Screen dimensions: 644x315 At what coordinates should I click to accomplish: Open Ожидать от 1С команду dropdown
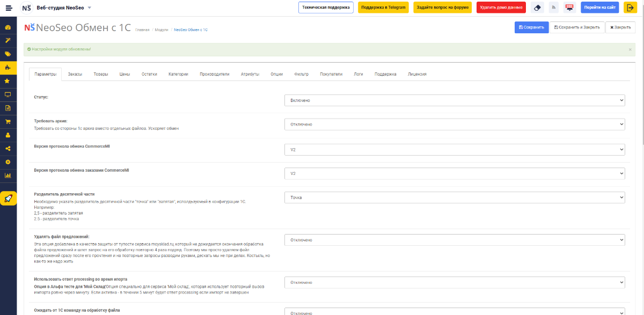[455, 311]
